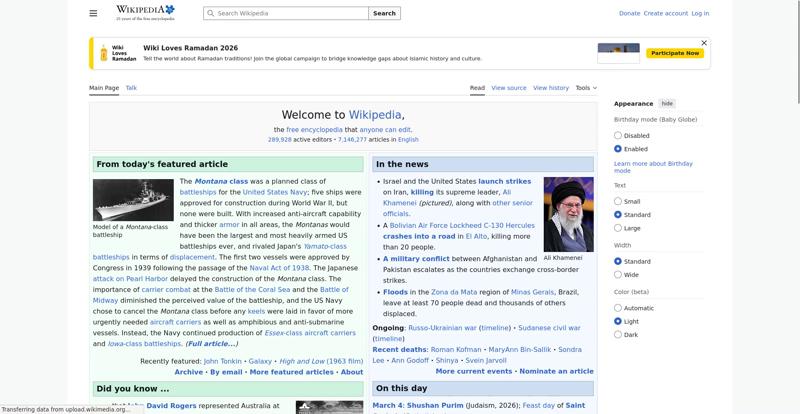Disable Birthday mode radio option
Image resolution: width=800 pixels, height=414 pixels.
[618, 136]
